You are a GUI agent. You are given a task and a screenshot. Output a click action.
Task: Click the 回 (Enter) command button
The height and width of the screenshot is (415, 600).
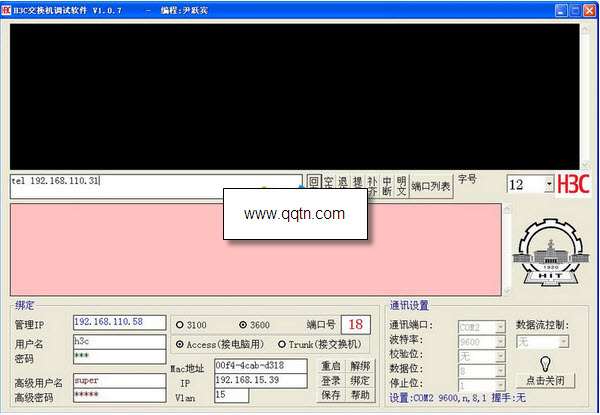coord(314,186)
